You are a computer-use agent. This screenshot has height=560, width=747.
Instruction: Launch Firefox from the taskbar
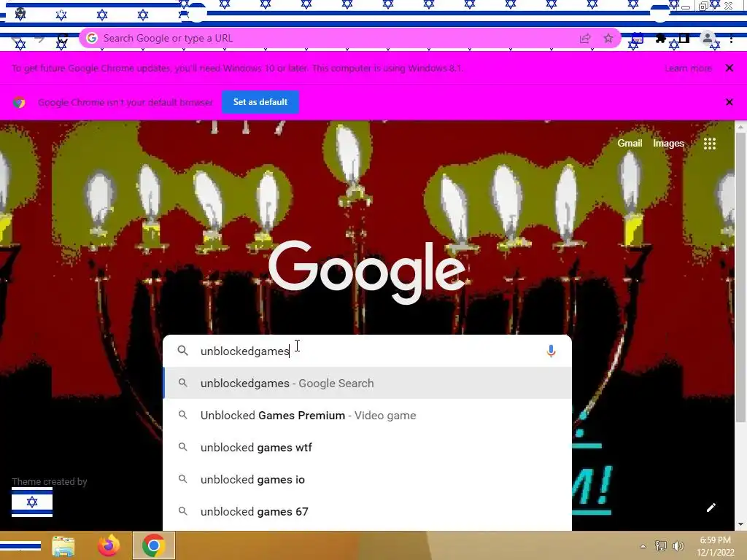coord(109,545)
